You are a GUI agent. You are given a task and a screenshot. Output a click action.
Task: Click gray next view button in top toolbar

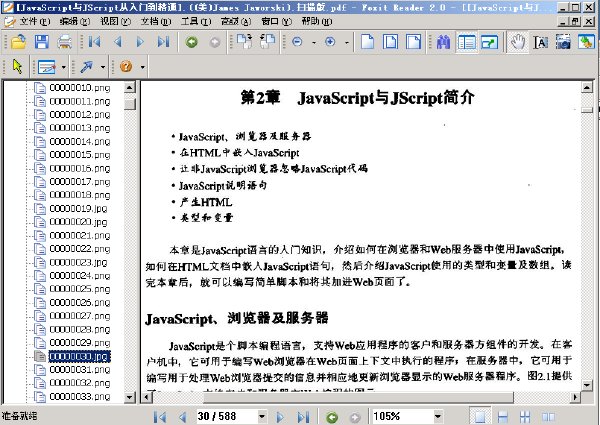(x=215, y=42)
